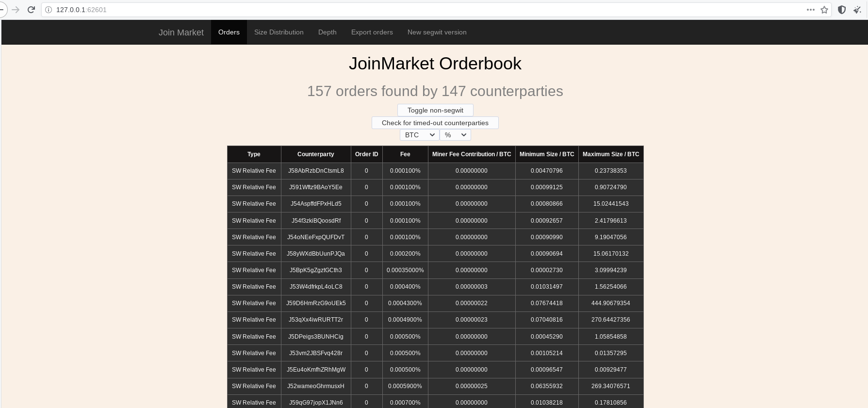The image size is (868, 408).
Task: Follow the New segwit version link
Action: 437,33
